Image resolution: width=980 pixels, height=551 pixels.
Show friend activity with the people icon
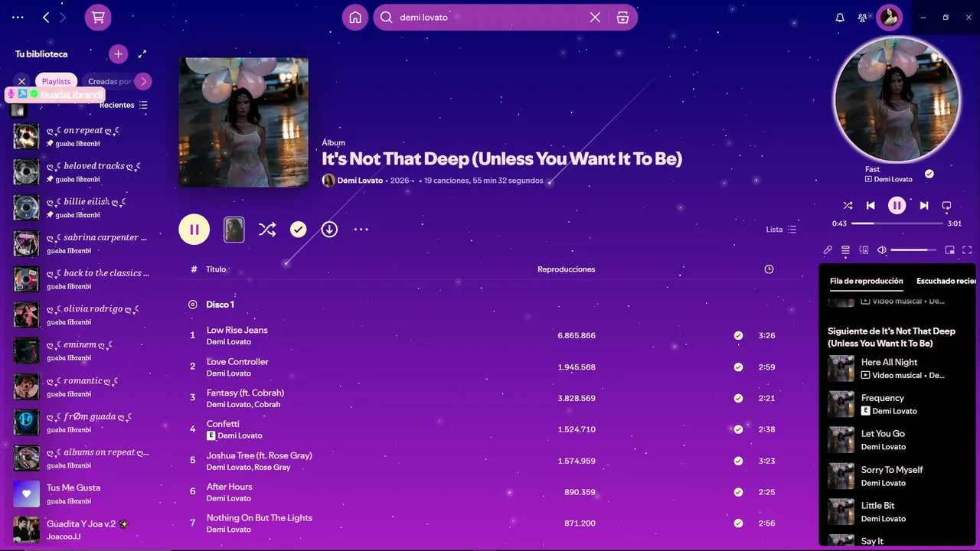point(863,18)
